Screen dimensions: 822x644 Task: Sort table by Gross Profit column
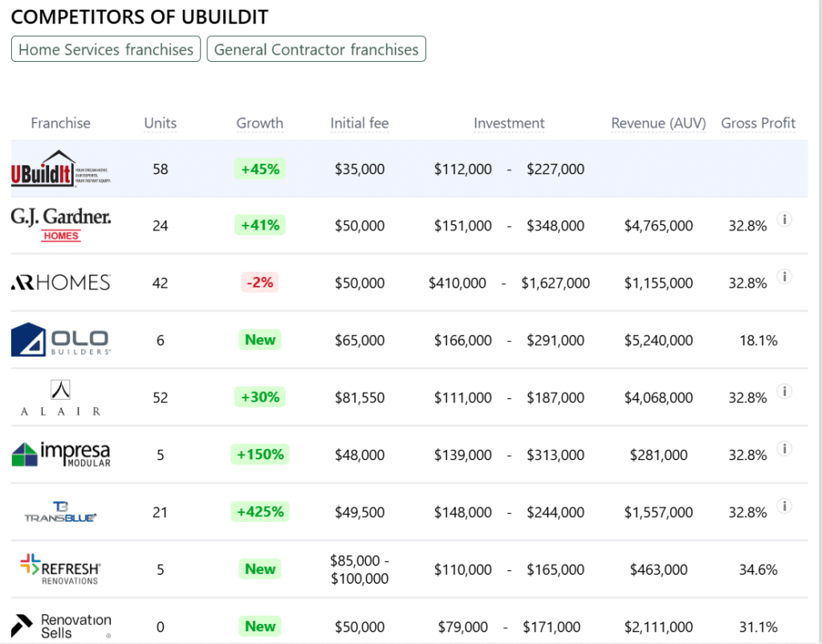[x=758, y=123]
